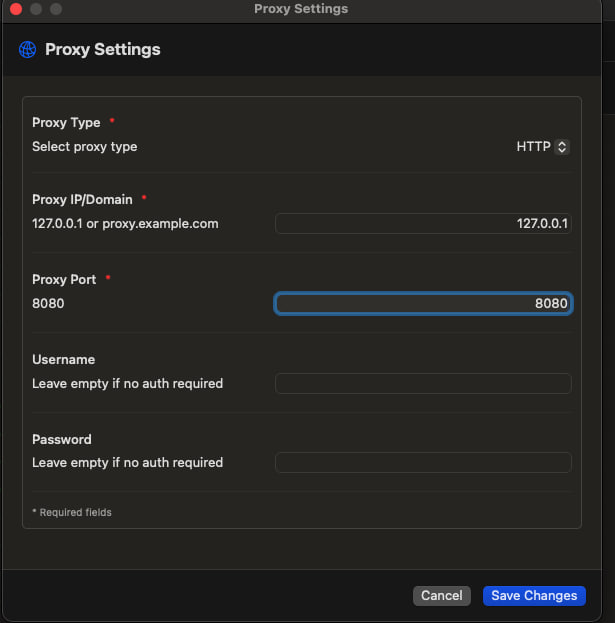615x623 pixels.
Task: Focus the Proxy IP/Domain field showing 127.0.0.1
Action: pos(423,223)
